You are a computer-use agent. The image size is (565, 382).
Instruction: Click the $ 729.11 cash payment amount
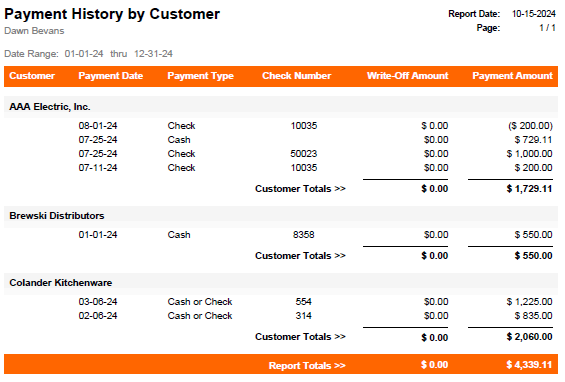533,140
